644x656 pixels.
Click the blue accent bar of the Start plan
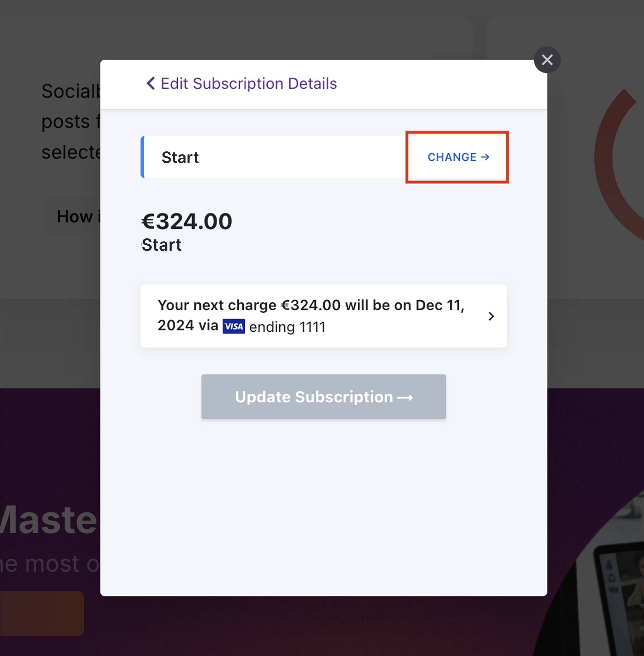point(142,157)
